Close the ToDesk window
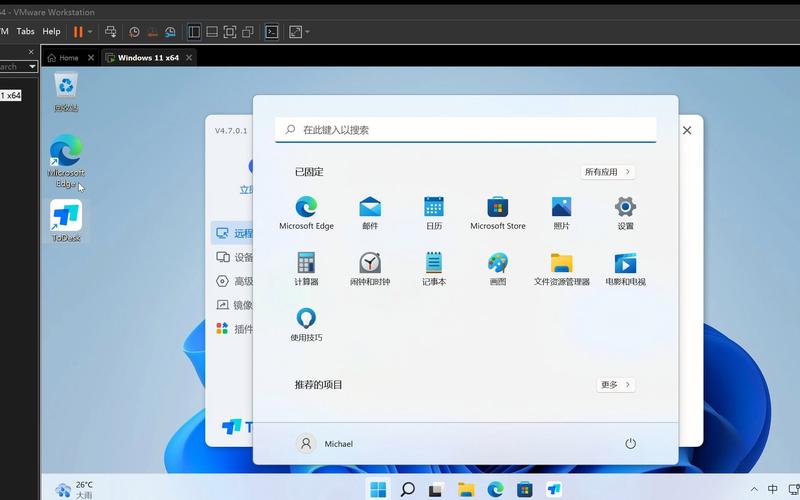Screen dimensions: 800x500 pyautogui.click(x=687, y=130)
